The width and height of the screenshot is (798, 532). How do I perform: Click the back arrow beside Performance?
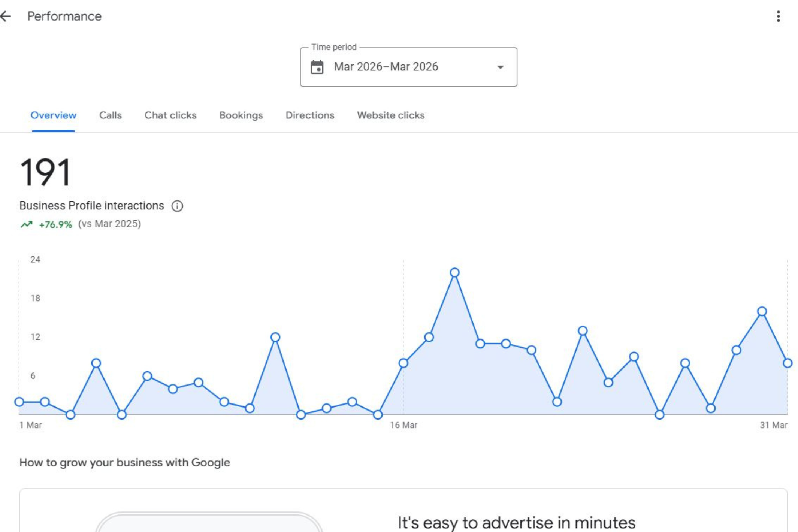[x=6, y=16]
